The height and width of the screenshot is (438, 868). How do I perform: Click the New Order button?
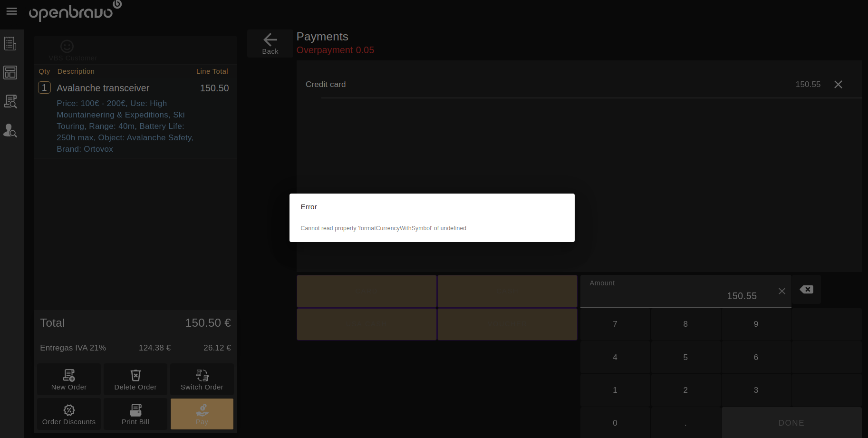tap(69, 380)
